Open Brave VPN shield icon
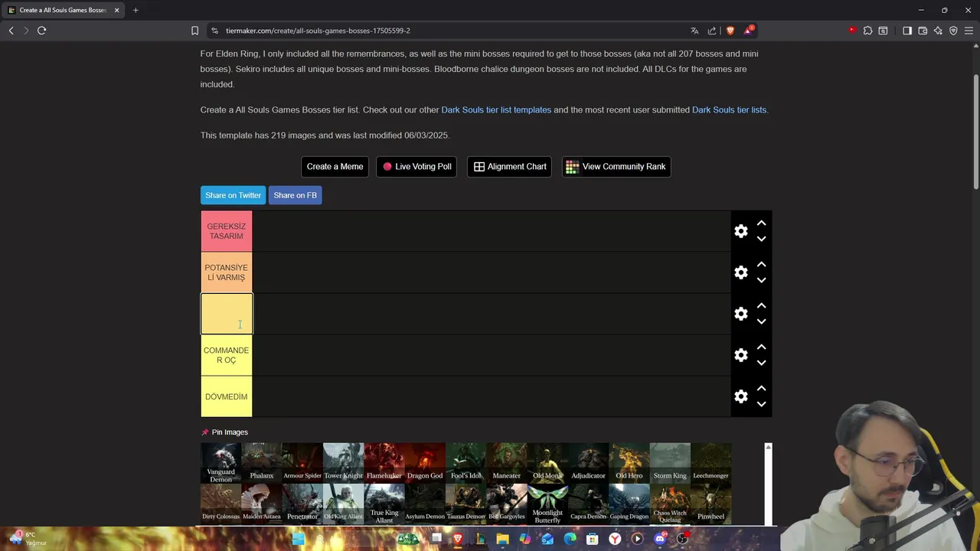 click(x=953, y=31)
